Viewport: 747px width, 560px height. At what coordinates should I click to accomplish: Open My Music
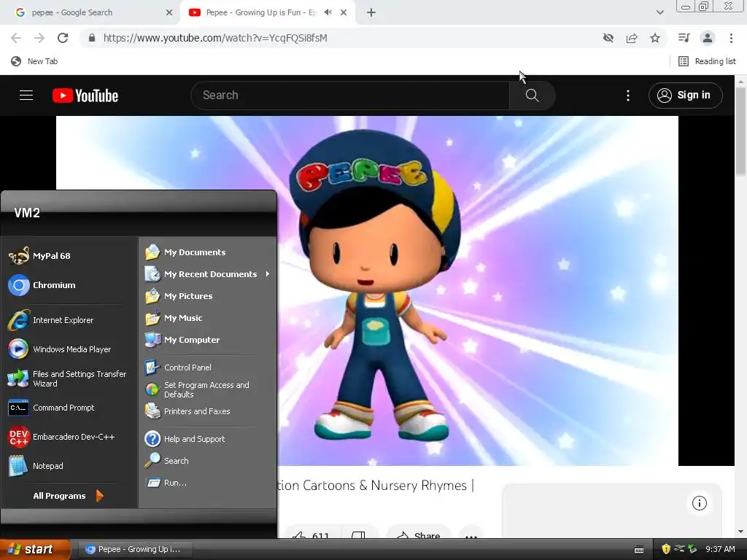click(x=208, y=318)
